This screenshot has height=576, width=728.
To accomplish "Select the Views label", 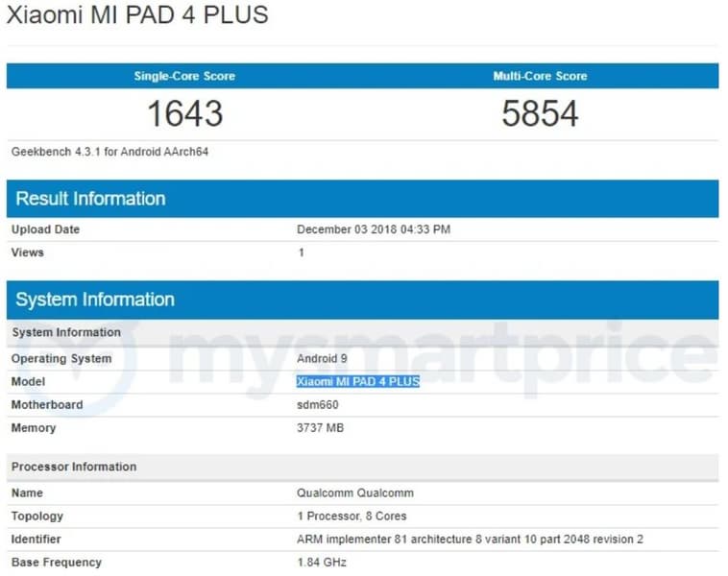I will point(28,252).
